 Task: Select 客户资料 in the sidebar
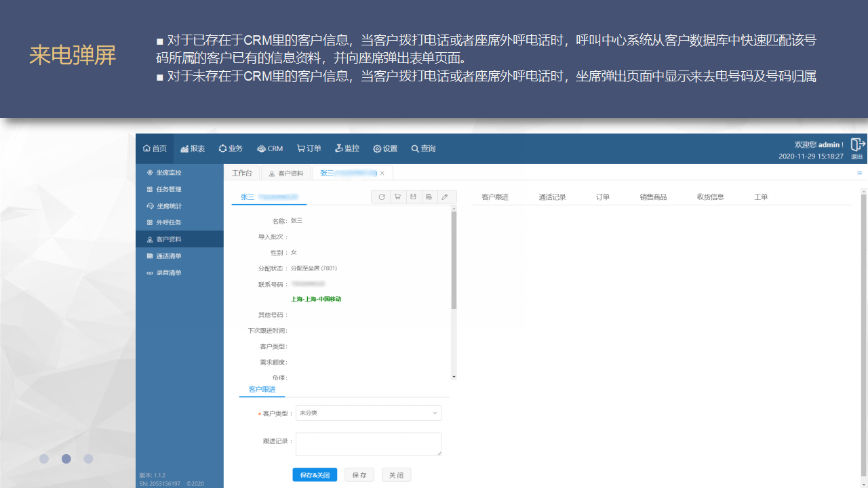(180, 239)
